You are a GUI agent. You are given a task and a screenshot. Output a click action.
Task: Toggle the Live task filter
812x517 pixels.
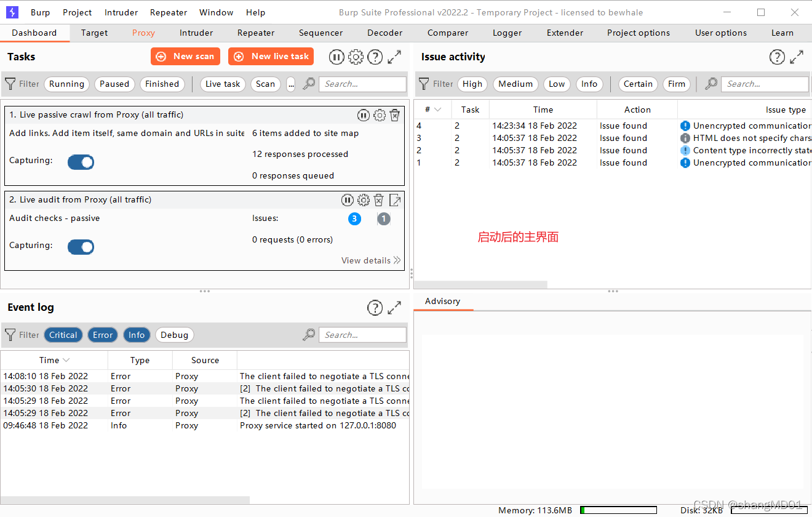point(223,84)
